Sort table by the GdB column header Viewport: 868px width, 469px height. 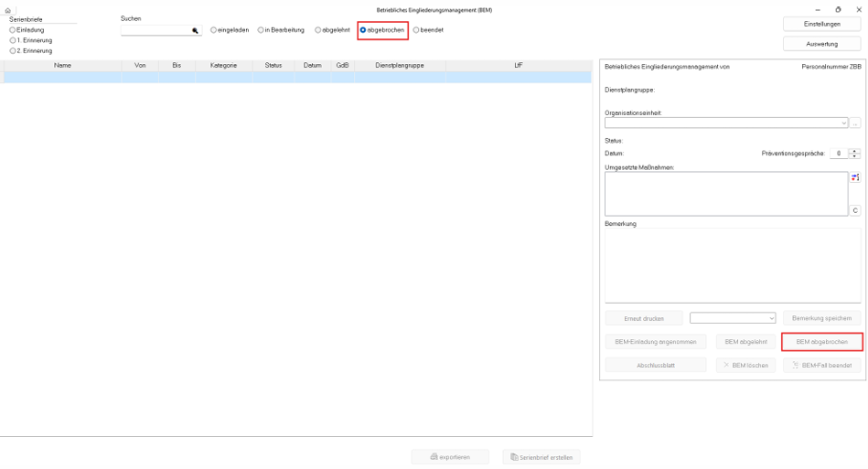click(343, 65)
